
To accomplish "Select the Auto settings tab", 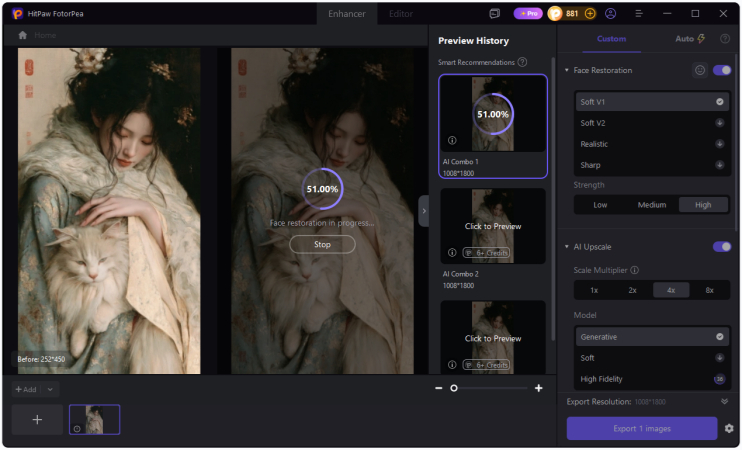I will (x=690, y=39).
